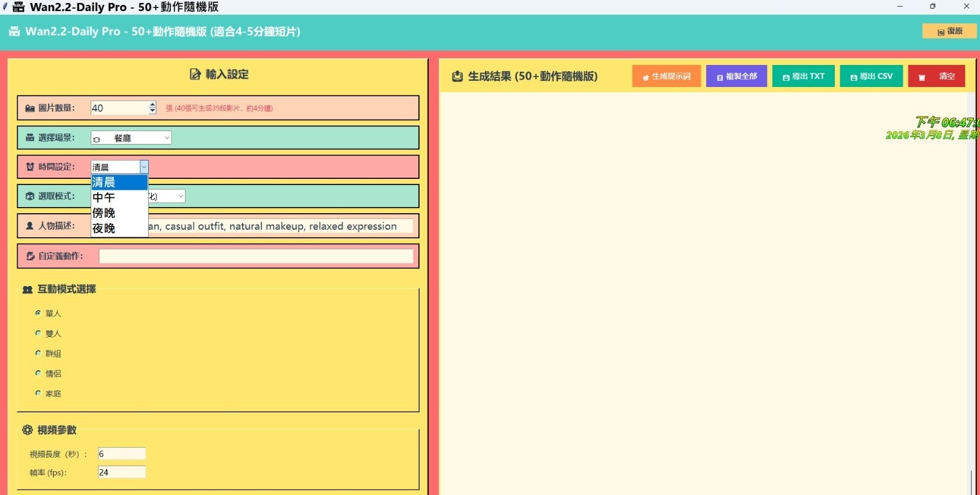Select 中午 from the time list
Image resolution: width=980 pixels, height=495 pixels.
pyautogui.click(x=119, y=197)
